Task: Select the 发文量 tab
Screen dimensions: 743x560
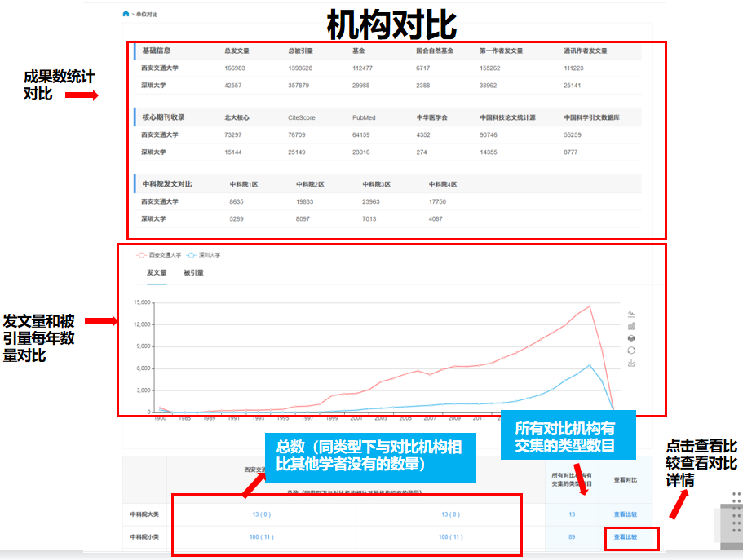Action: coord(157,273)
